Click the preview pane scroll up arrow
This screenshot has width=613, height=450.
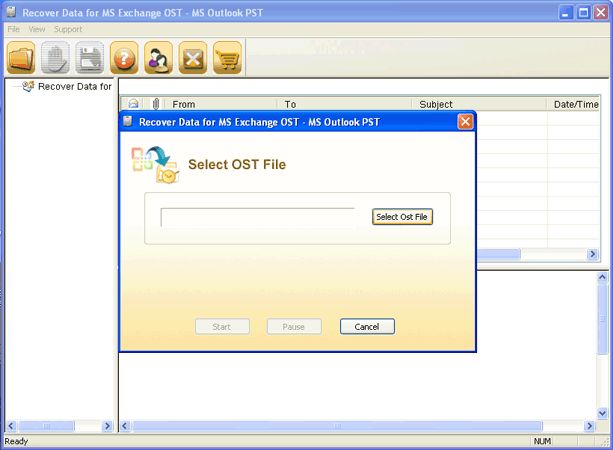click(x=602, y=277)
